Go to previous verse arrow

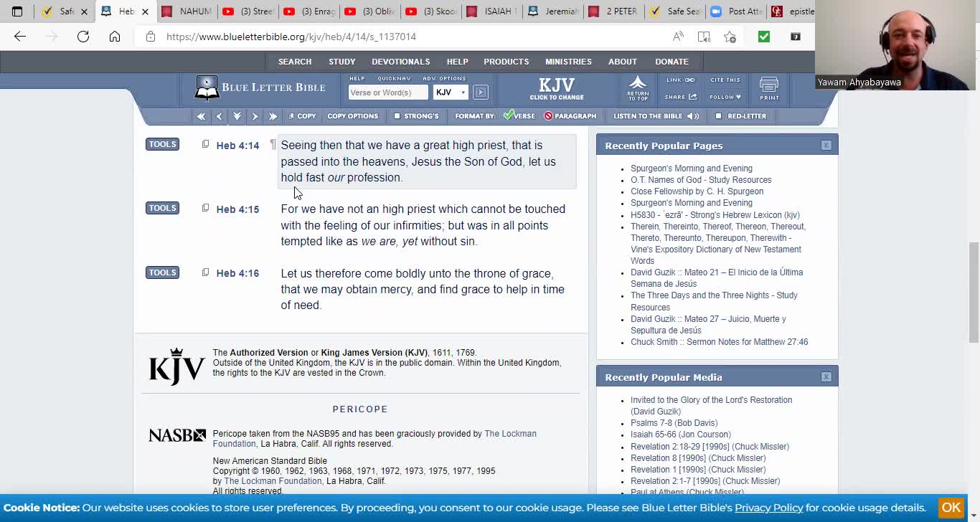click(x=220, y=116)
